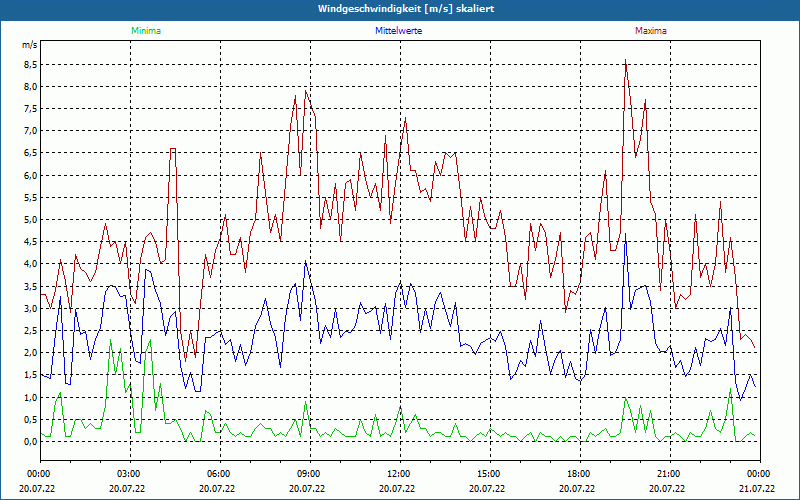The image size is (800, 500).
Task: Click the 6,5 y-axis value
Action: pyautogui.click(x=30, y=153)
